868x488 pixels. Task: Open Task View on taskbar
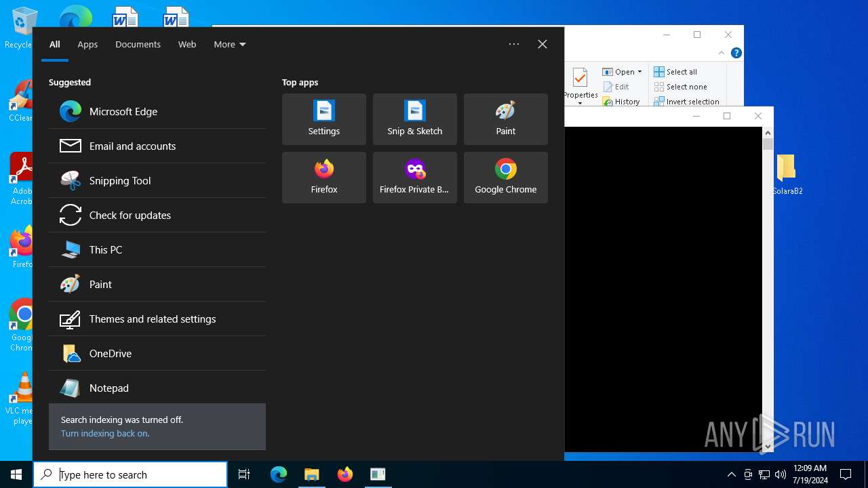click(244, 474)
